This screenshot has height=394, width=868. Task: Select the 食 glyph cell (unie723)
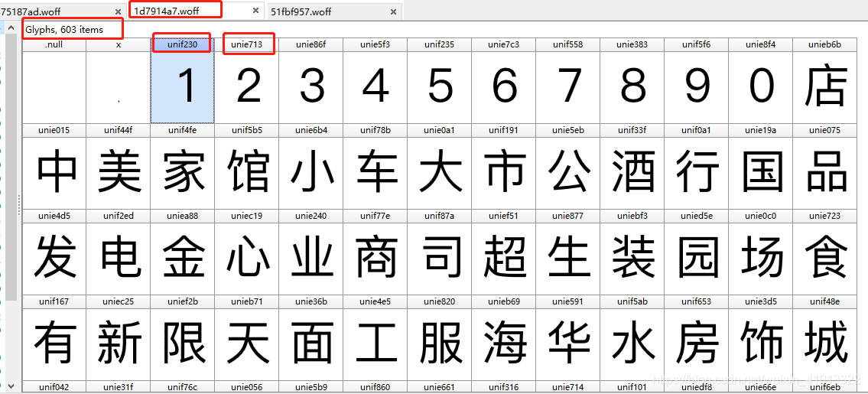tap(824, 252)
